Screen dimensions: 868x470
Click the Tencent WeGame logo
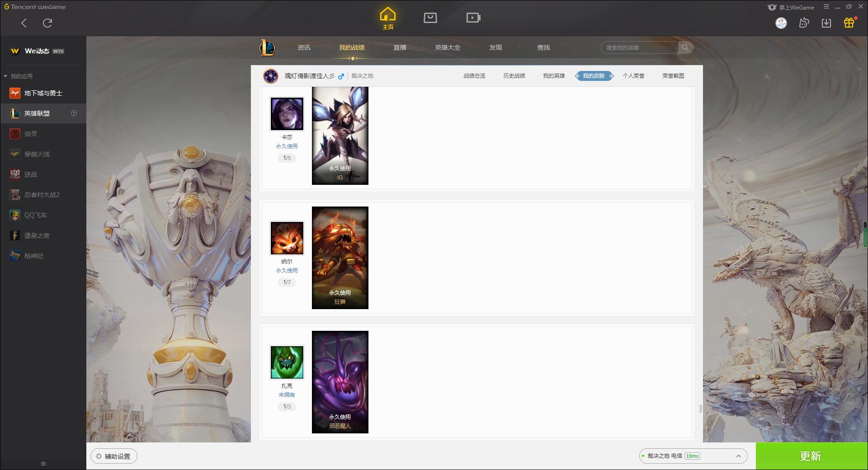35,7
